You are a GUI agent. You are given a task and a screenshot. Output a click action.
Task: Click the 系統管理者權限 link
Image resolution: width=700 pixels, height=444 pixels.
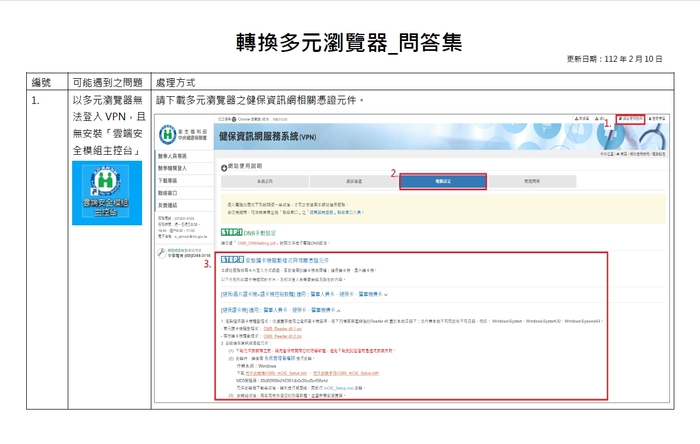[279, 358]
